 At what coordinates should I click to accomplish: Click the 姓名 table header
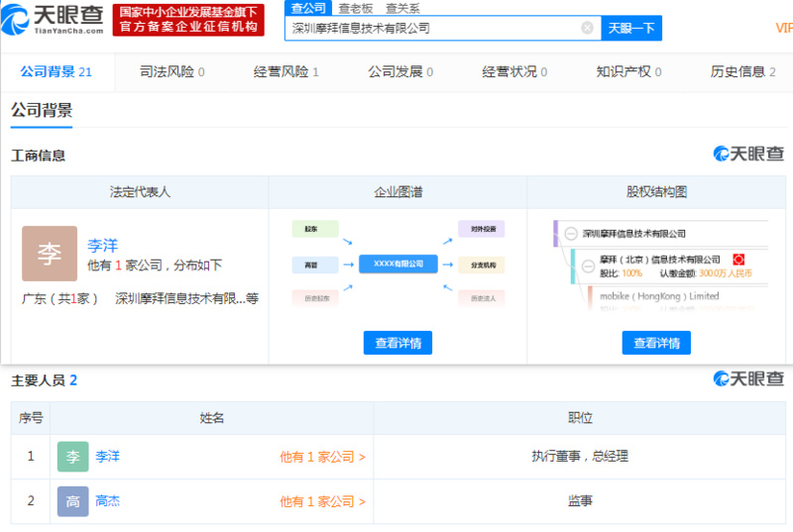(x=212, y=418)
